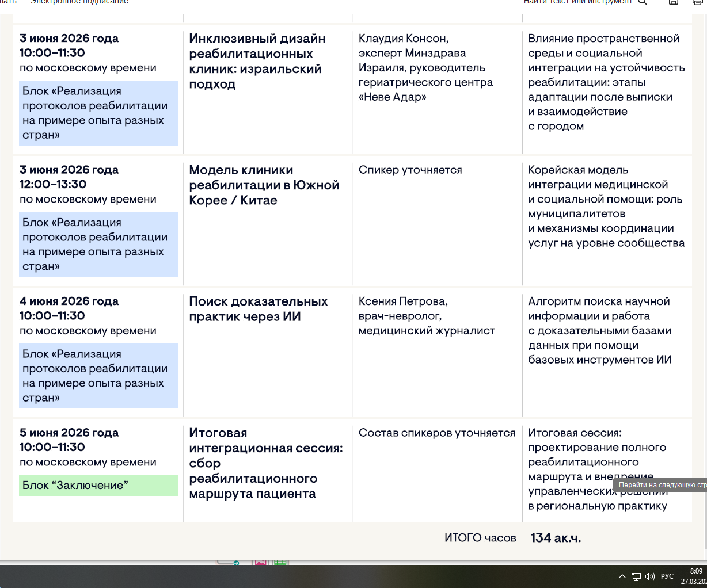Click the volume speaker icon in taskbar
The height and width of the screenshot is (588, 707).
pos(650,576)
